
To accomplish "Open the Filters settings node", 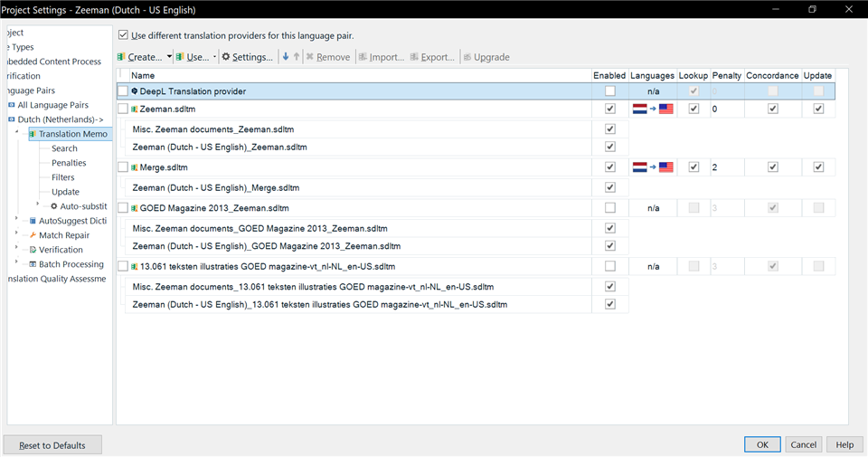I will coord(62,177).
